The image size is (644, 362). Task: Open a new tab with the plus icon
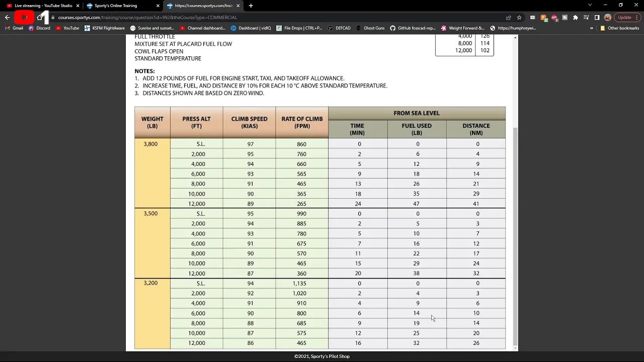point(251,6)
